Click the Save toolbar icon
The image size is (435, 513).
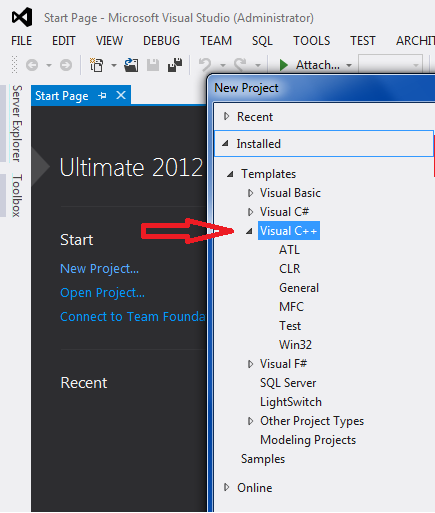pos(153,65)
